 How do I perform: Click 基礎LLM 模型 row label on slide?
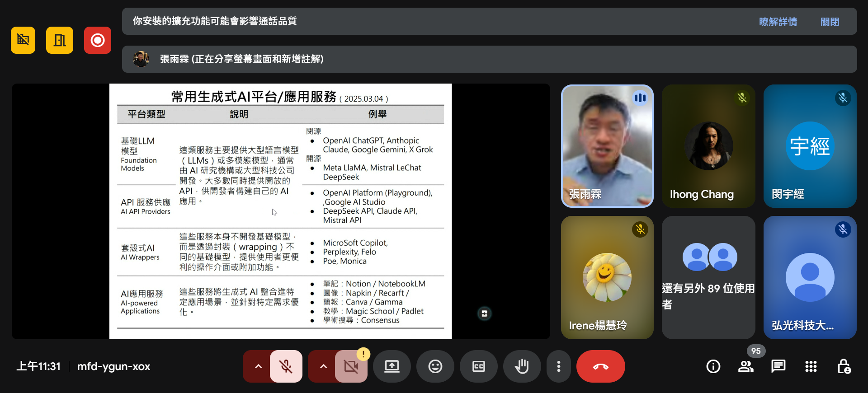point(138,146)
